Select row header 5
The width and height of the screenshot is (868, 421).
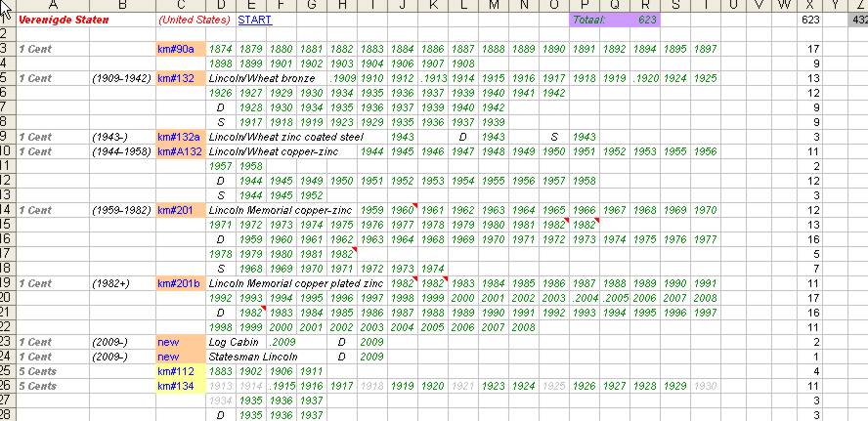pyautogui.click(x=8, y=78)
